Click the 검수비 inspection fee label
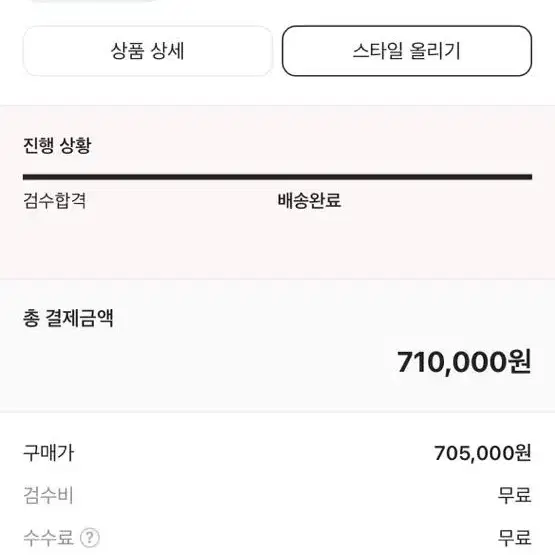This screenshot has width=555, height=555. [x=48, y=495]
